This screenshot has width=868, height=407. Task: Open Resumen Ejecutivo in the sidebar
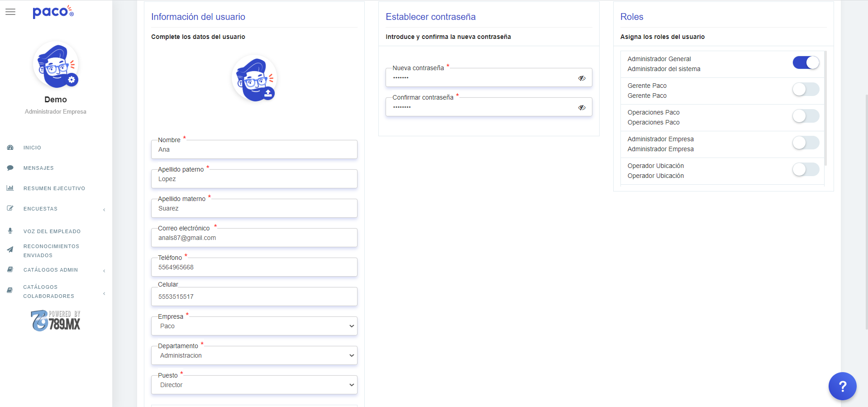(54, 188)
